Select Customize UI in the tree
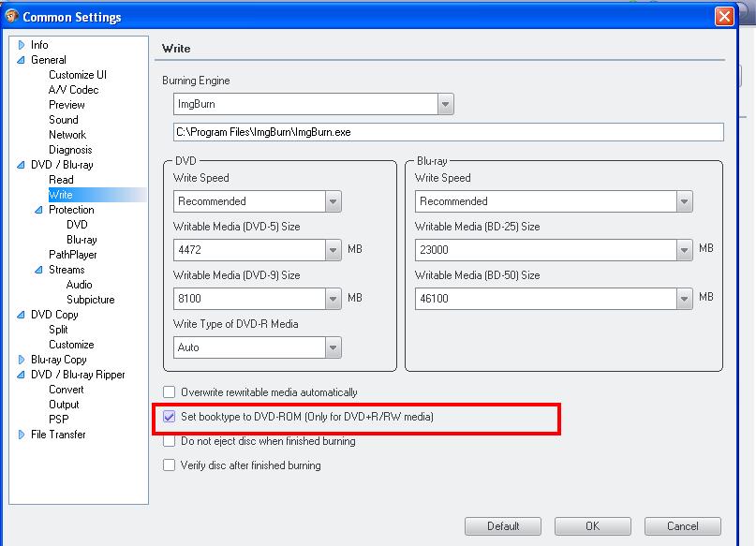The height and width of the screenshot is (546, 756). click(78, 75)
